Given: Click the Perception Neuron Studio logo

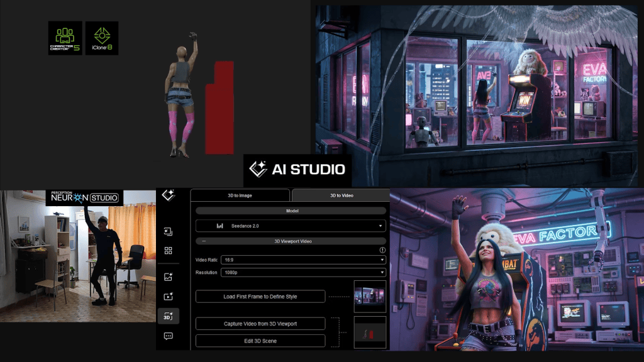Looking at the screenshot, I should [84, 197].
